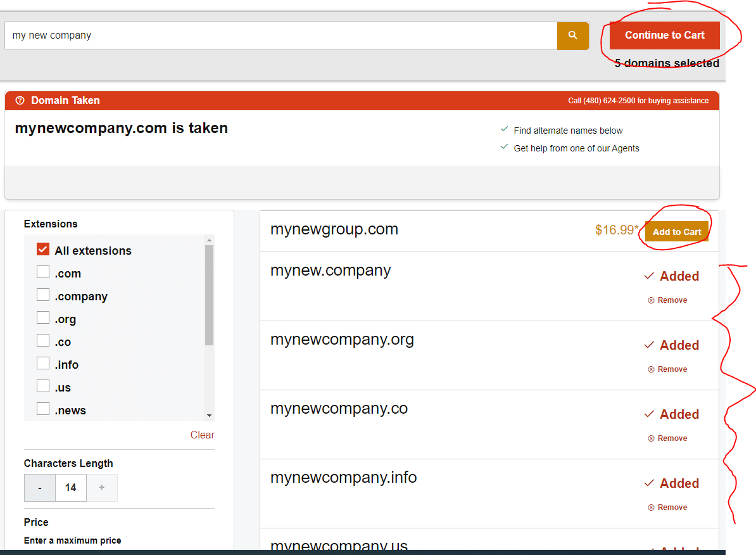Tick the .info extension checkbox
This screenshot has height=555, width=756.
tap(43, 364)
